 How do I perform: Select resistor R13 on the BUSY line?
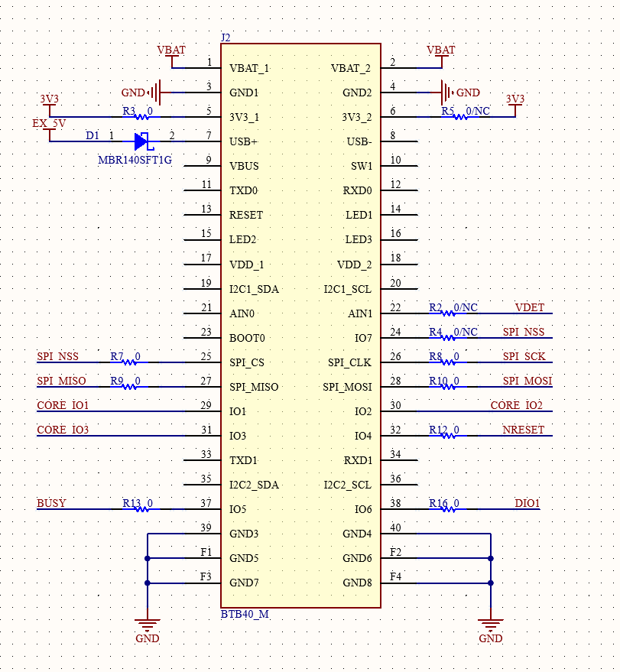point(142,509)
